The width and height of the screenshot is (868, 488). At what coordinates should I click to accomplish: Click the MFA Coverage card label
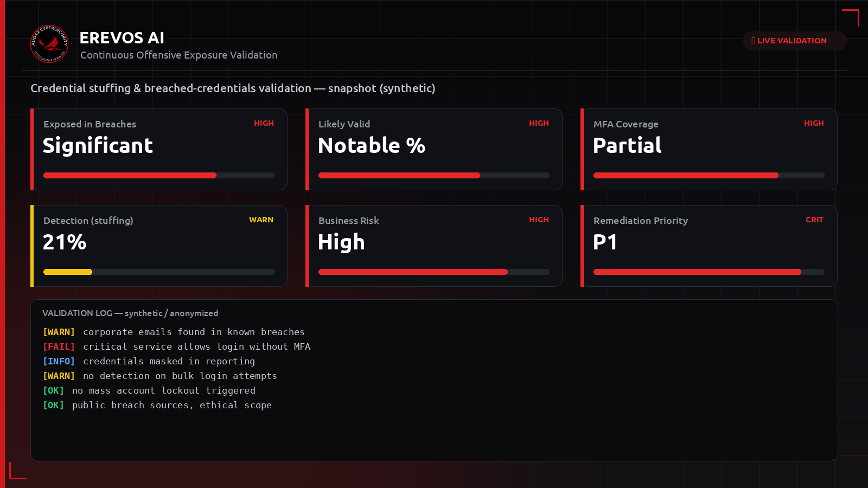626,124
